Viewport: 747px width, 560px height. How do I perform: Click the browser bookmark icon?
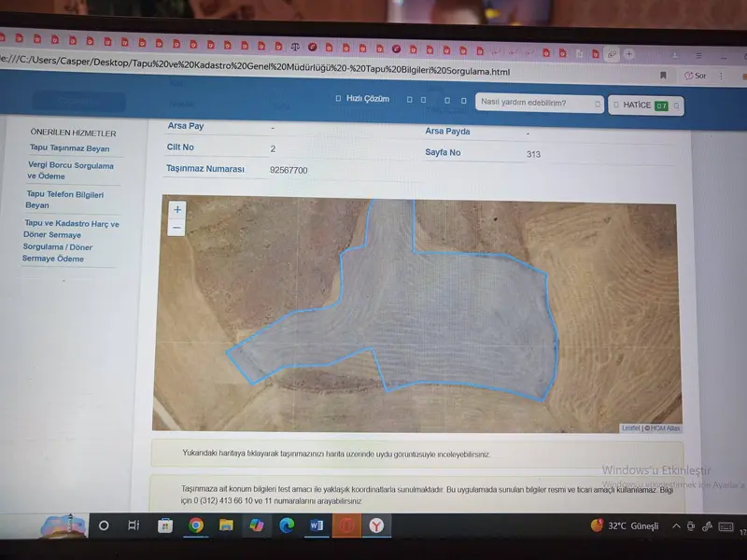(663, 76)
